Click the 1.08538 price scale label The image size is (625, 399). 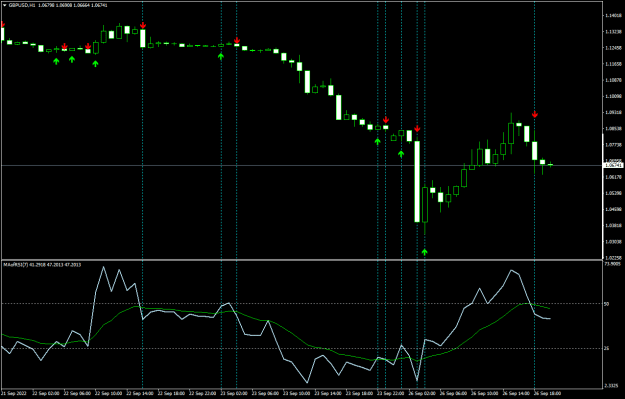613,128
